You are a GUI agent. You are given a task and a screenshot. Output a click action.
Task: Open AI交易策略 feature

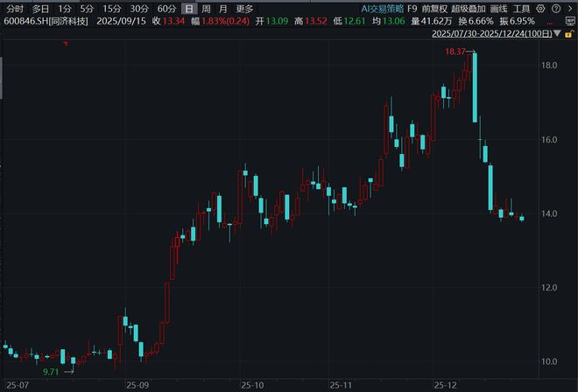click(x=383, y=9)
